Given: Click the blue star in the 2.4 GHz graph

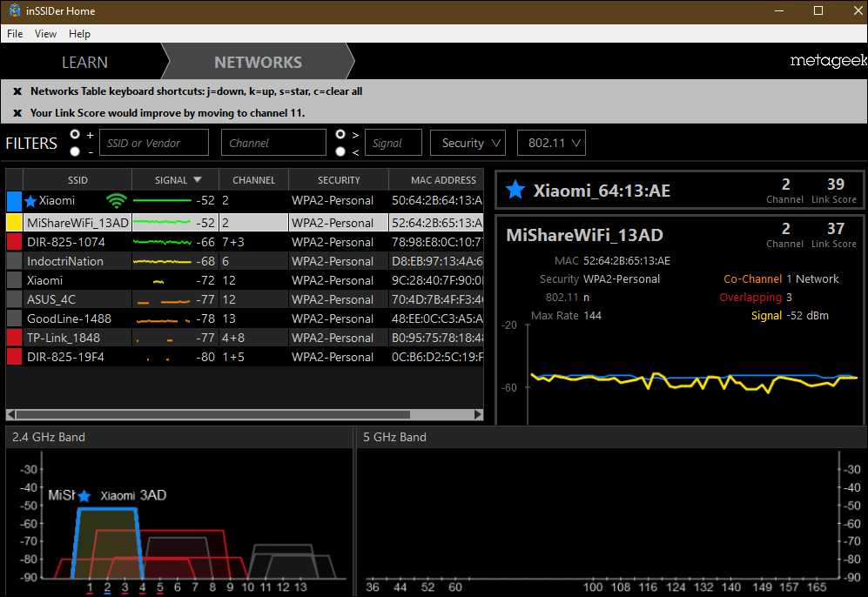Looking at the screenshot, I should click(84, 496).
